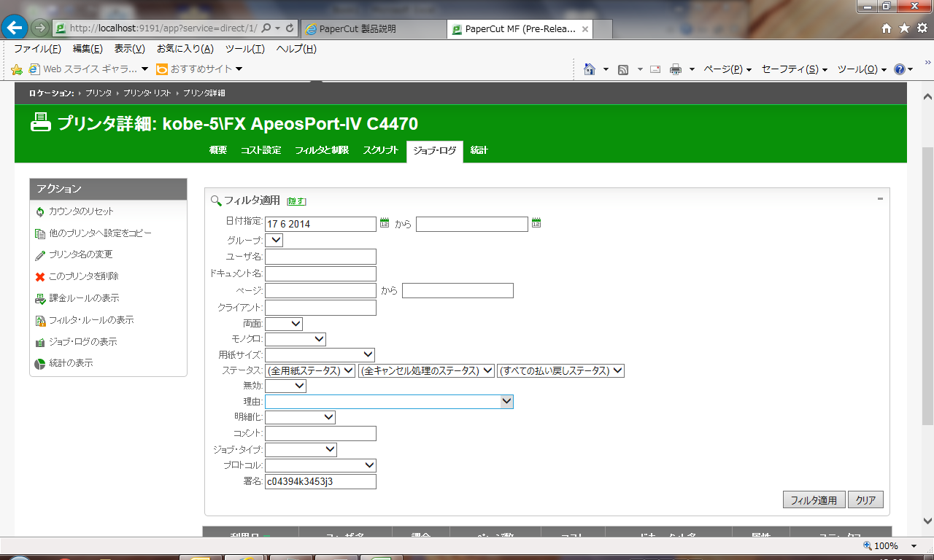Viewport: 934px width, 560px height.
Task: Switch to the 概要 tab
Action: click(x=218, y=150)
